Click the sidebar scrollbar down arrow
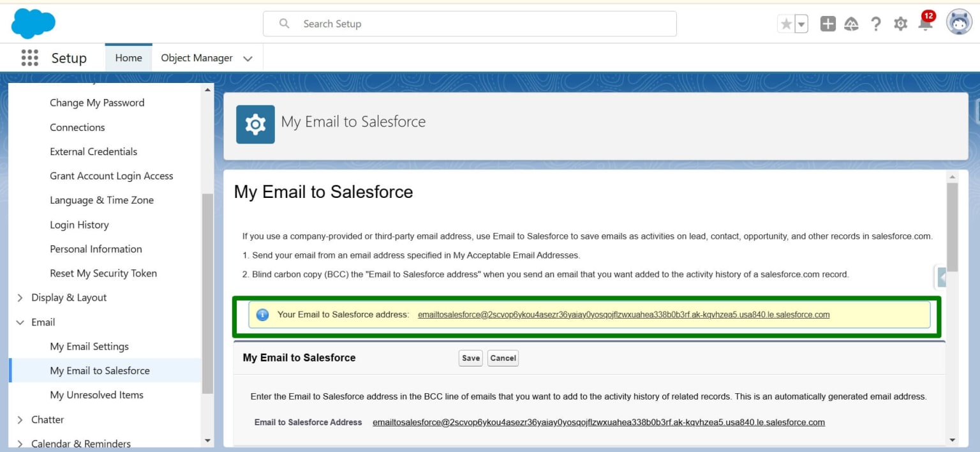This screenshot has width=980, height=452. pos(207,441)
